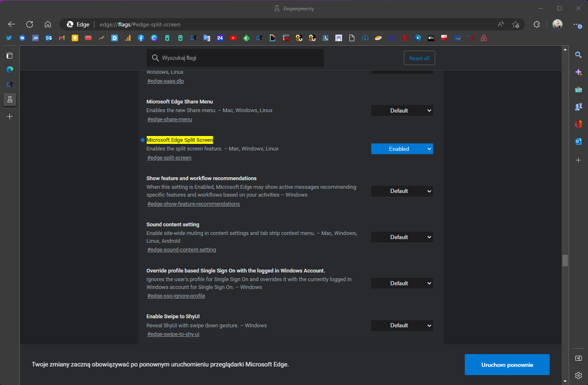Open the Extensions puzzle icon

536,24
